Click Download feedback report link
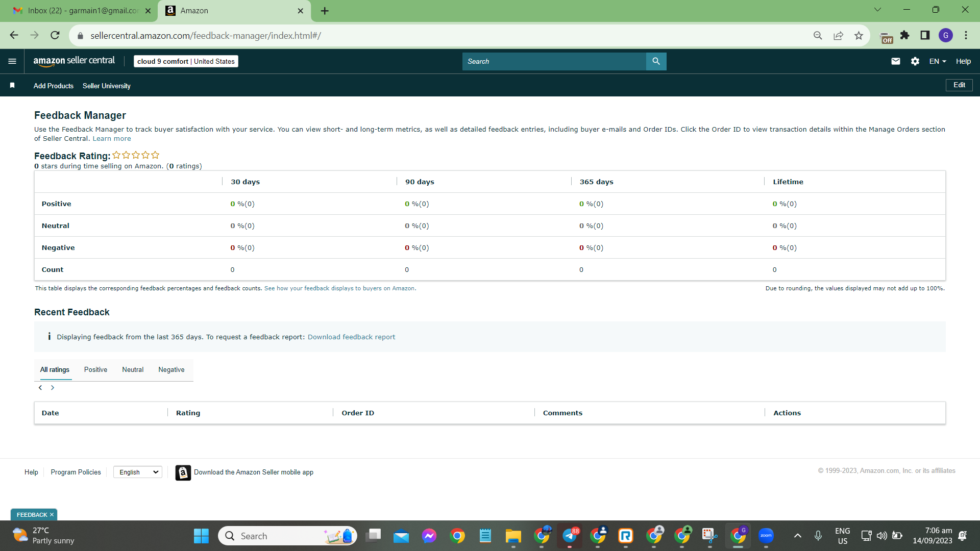The width and height of the screenshot is (980, 551). (x=351, y=337)
